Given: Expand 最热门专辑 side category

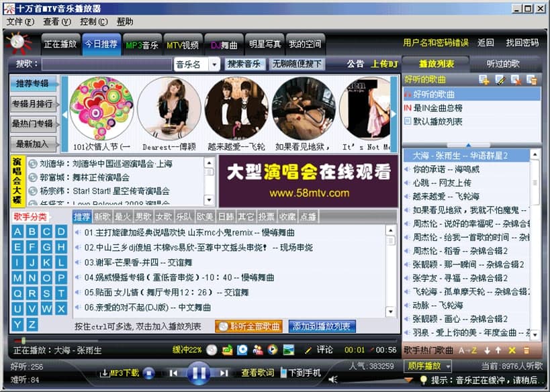Looking at the screenshot, I should point(34,124).
